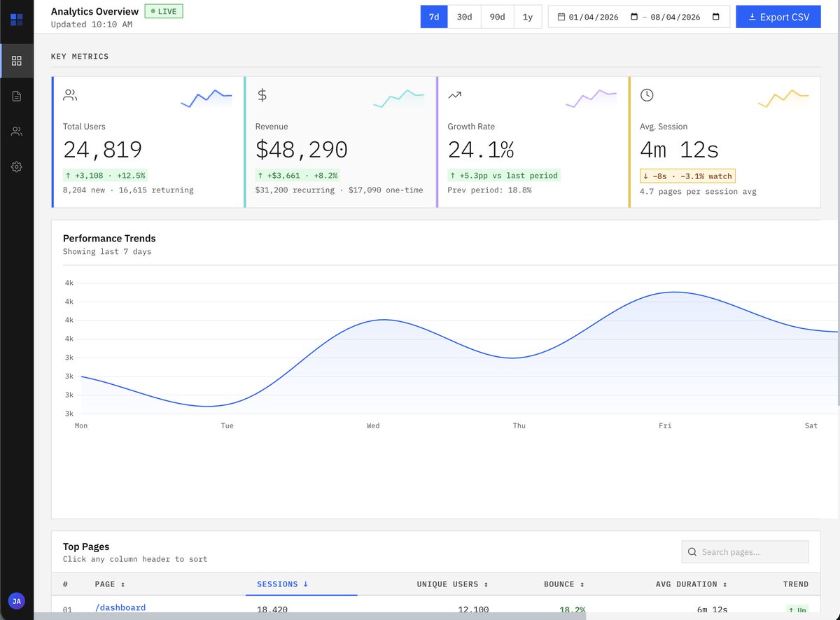Click the Revenue dollar icon
This screenshot has height=620, width=840.
[x=262, y=95]
